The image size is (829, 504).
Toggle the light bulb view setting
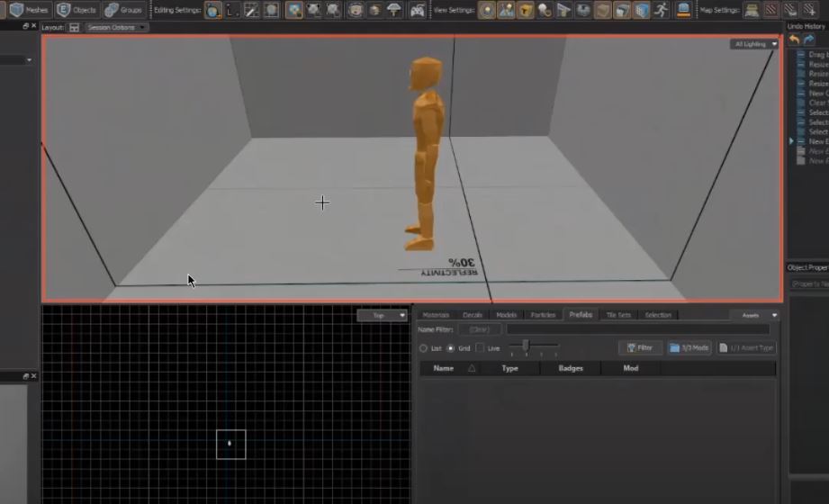(x=487, y=10)
